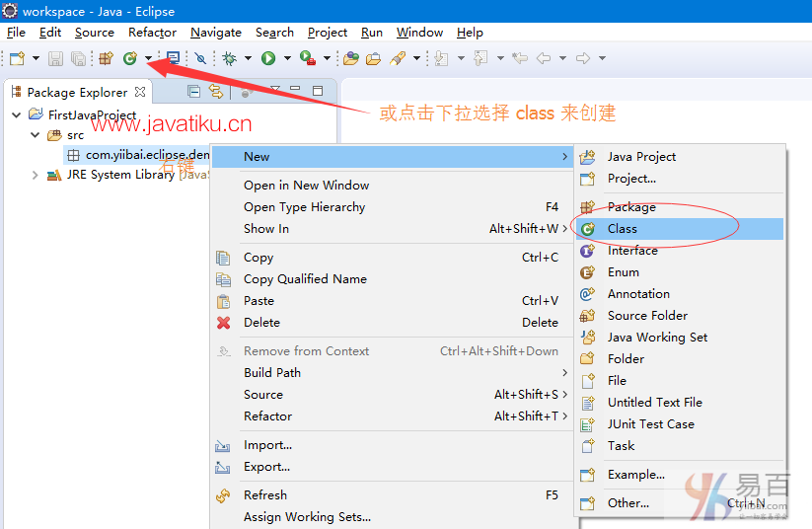812x529 pixels.
Task: Open the Navigate menu
Action: 216,33
